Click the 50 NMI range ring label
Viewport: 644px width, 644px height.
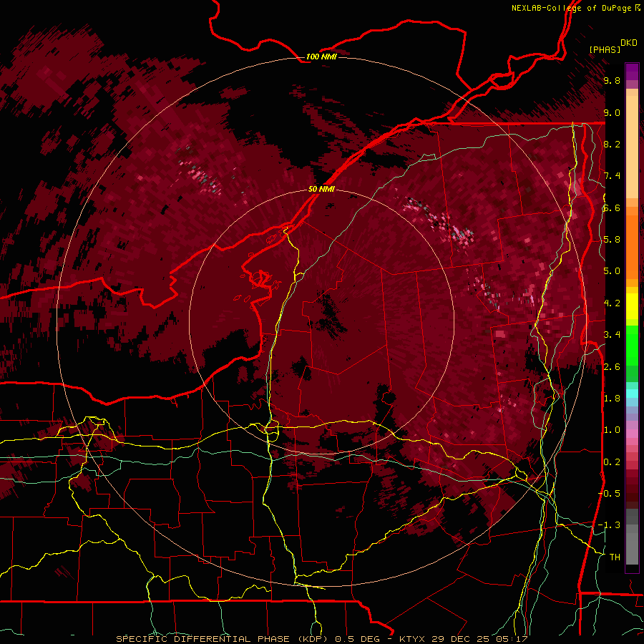321,189
